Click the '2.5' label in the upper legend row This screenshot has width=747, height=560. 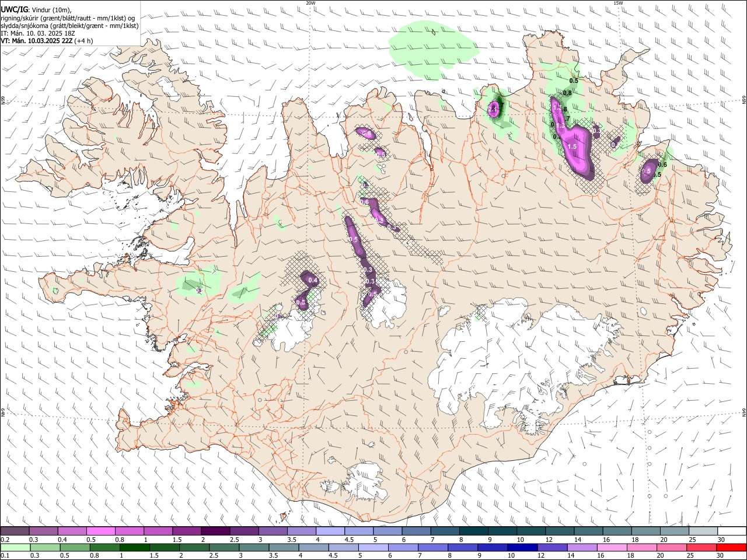[x=235, y=540]
